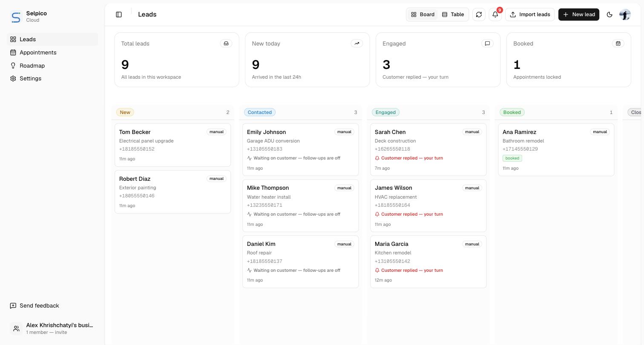Click Emily Johnson's Waiting on customer status
The image size is (644, 345).
tap(293, 158)
